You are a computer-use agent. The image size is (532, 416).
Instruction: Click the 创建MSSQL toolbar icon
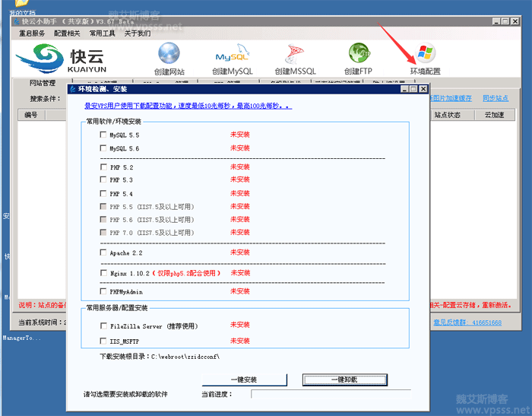(x=294, y=55)
